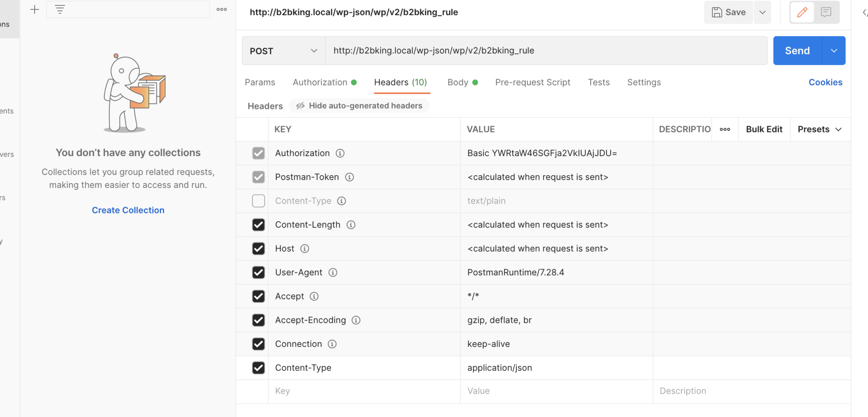
Task: Enable the unchecked Content-Type text/plain header
Action: point(259,201)
